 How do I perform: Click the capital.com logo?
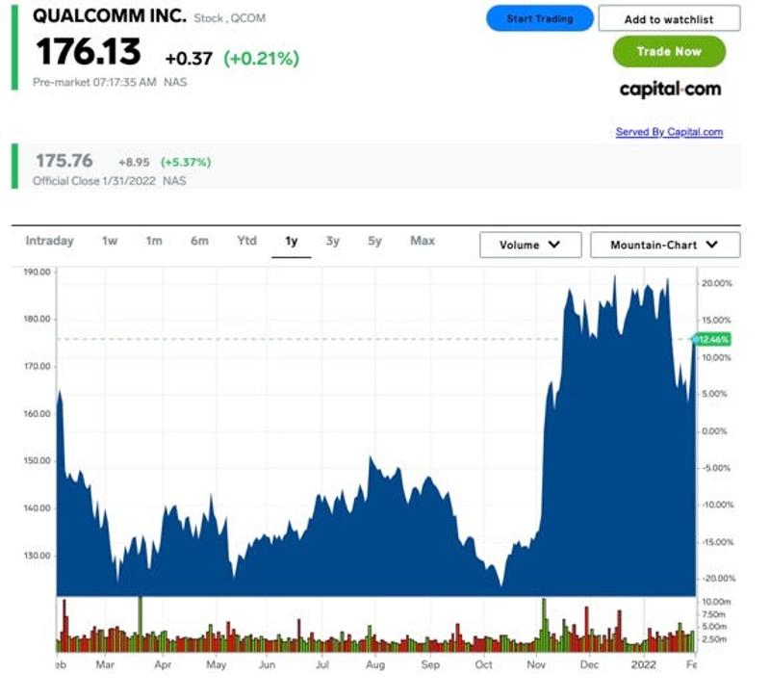670,90
